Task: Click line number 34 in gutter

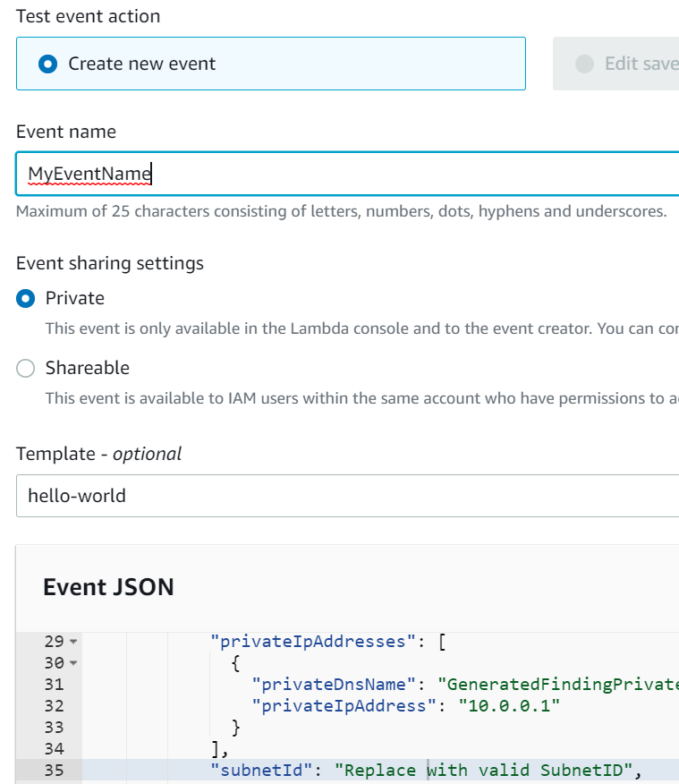Action: (54, 749)
